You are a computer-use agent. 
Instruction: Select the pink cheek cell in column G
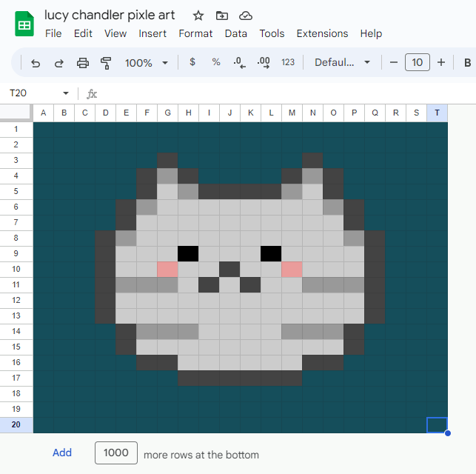tap(167, 269)
